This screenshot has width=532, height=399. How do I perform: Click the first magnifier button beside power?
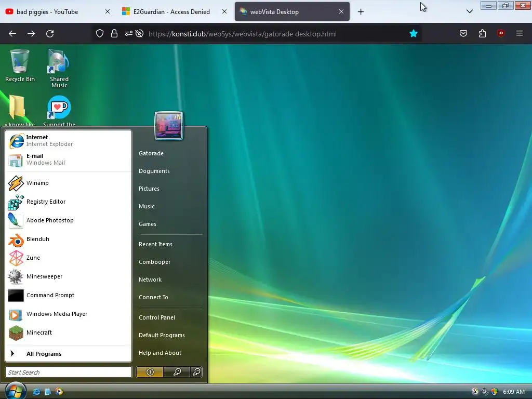177,372
